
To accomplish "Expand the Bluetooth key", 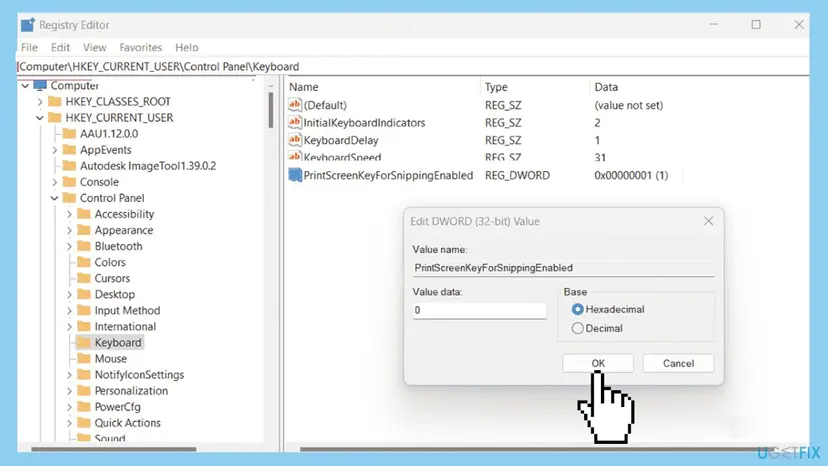I will pyautogui.click(x=69, y=246).
